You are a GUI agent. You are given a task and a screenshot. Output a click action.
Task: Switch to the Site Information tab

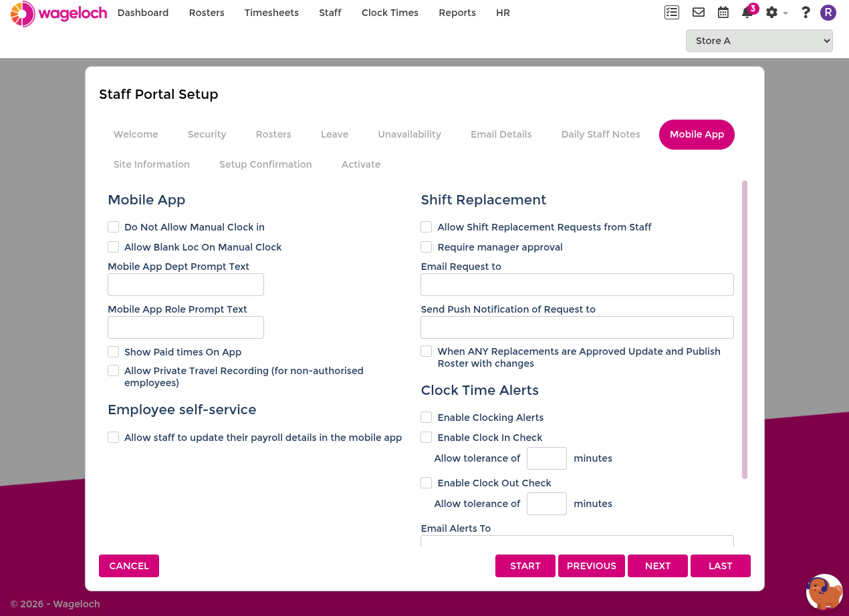click(152, 164)
